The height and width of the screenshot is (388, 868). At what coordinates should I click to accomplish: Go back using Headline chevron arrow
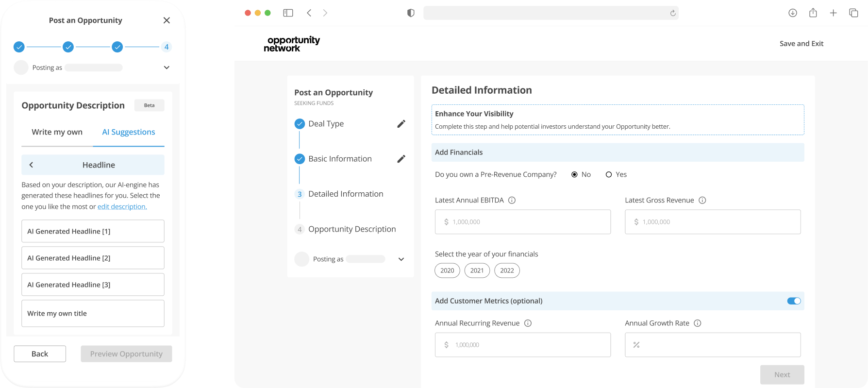[31, 165]
